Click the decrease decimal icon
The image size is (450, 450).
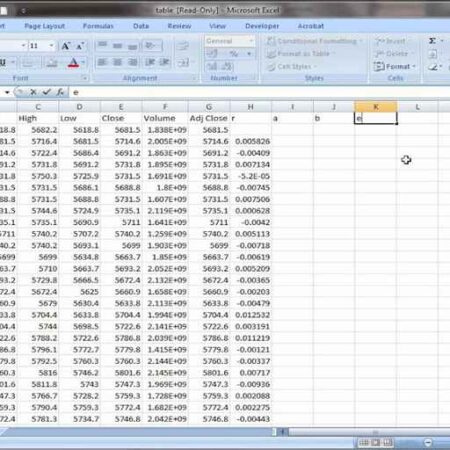227,66
